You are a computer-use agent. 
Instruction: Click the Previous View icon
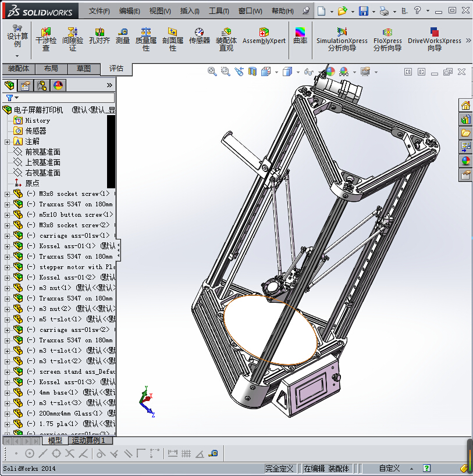pyautogui.click(x=239, y=71)
